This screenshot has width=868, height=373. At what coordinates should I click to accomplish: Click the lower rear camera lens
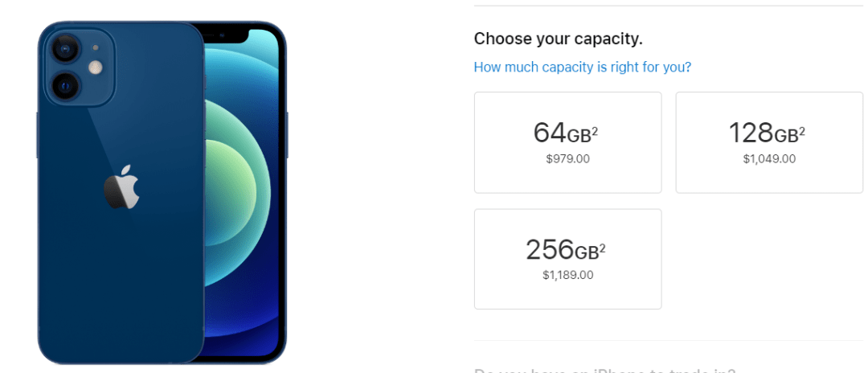coord(64,84)
